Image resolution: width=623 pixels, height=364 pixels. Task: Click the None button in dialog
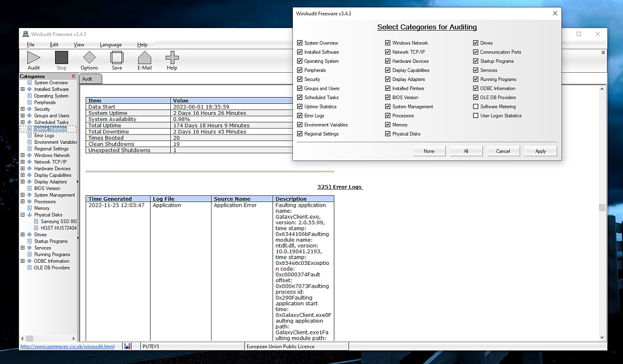pyautogui.click(x=429, y=151)
